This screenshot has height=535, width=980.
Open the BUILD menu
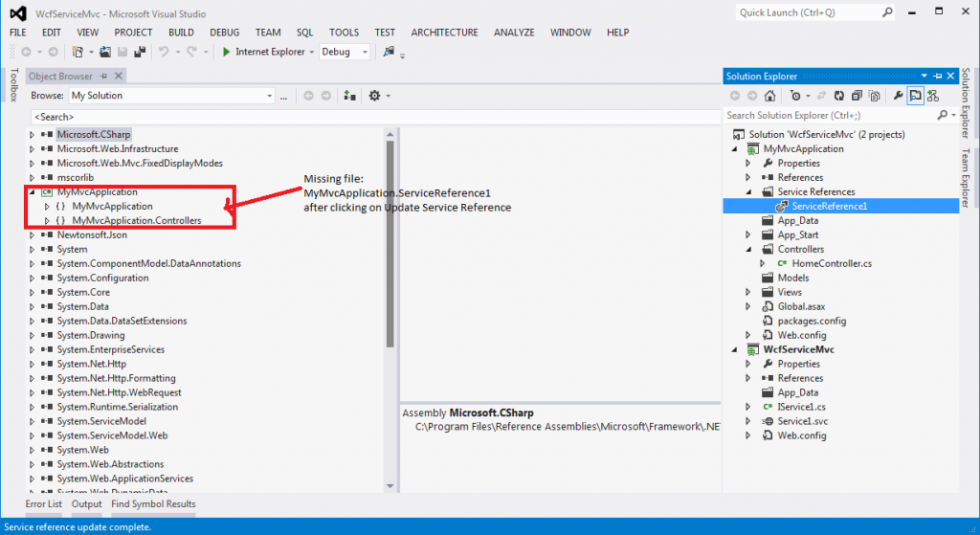[181, 33]
